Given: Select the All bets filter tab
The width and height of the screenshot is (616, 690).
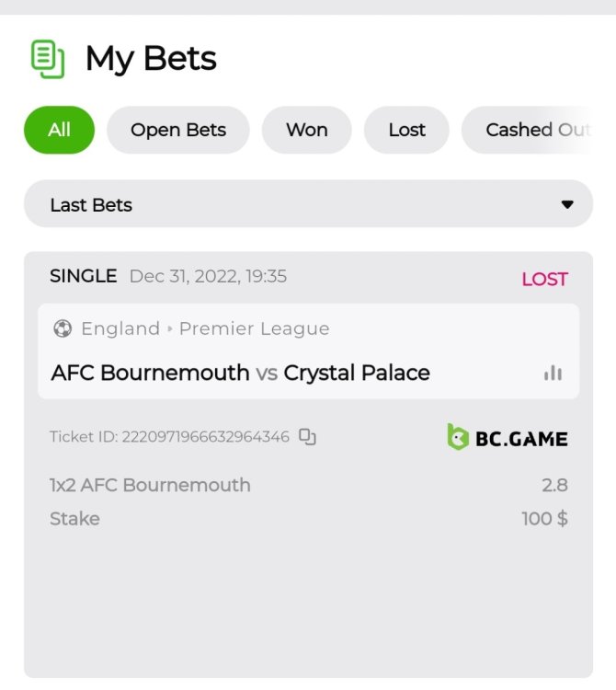Looking at the screenshot, I should click(59, 130).
